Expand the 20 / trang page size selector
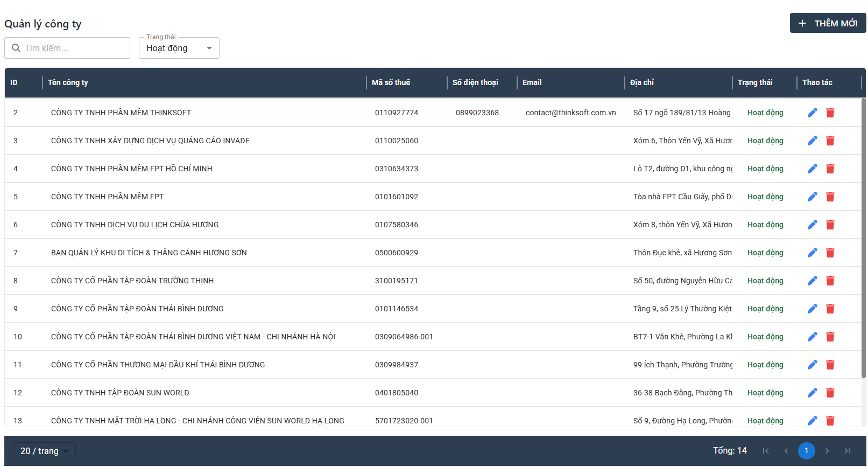 pyautogui.click(x=44, y=451)
